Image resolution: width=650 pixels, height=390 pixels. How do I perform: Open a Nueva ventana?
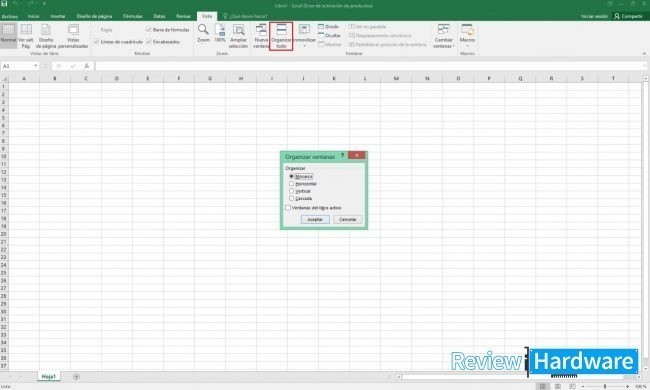(x=261, y=36)
